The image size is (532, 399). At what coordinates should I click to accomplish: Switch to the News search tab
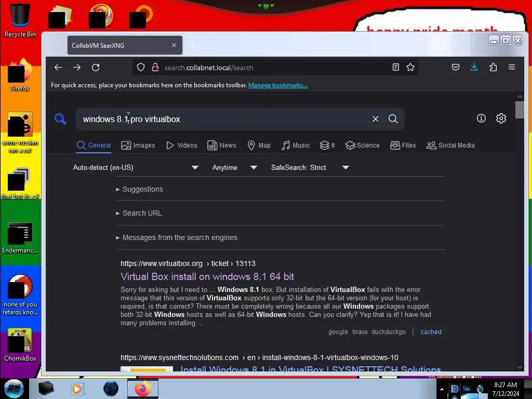[x=221, y=145]
